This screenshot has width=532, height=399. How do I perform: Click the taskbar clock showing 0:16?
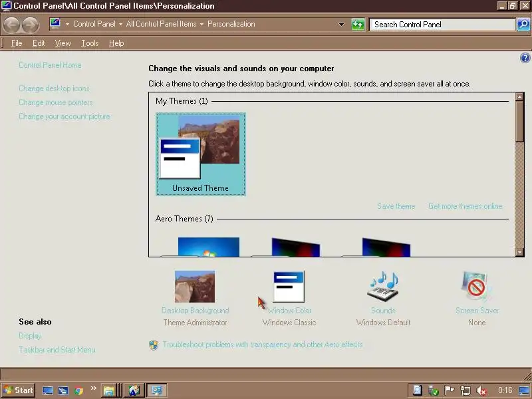click(505, 390)
